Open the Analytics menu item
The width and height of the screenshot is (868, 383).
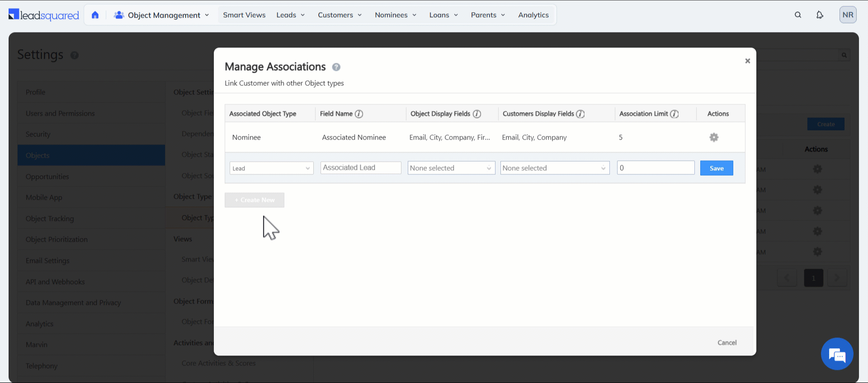pos(533,15)
